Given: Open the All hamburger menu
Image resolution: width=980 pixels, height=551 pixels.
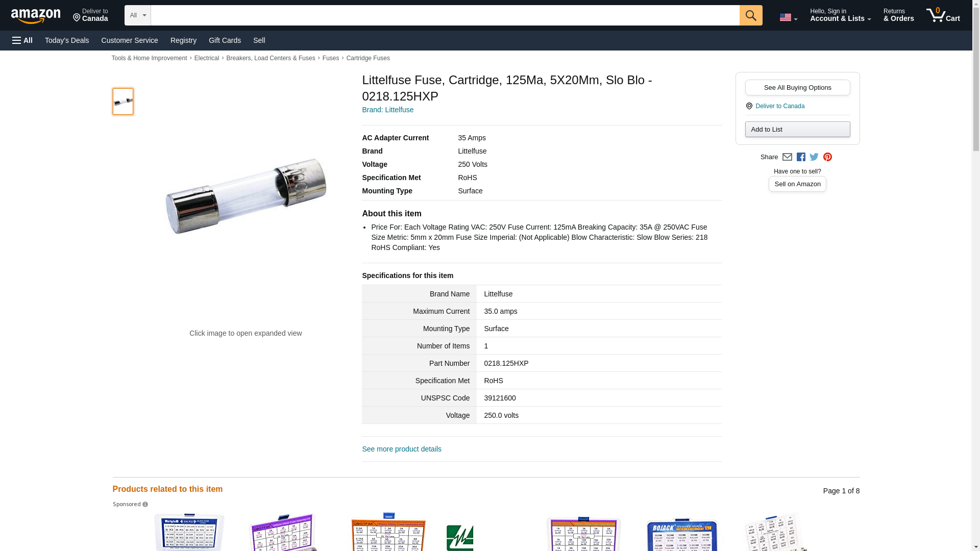Looking at the screenshot, I should 22,40.
